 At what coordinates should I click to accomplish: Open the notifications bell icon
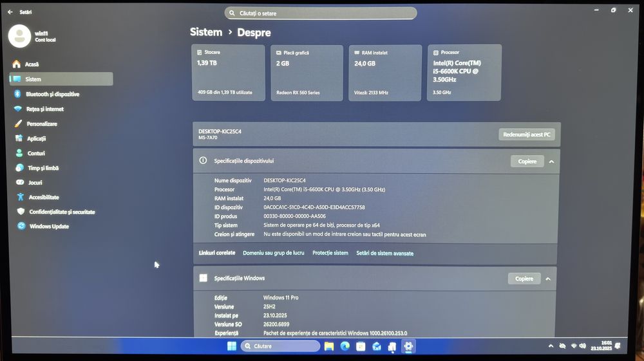click(x=618, y=346)
